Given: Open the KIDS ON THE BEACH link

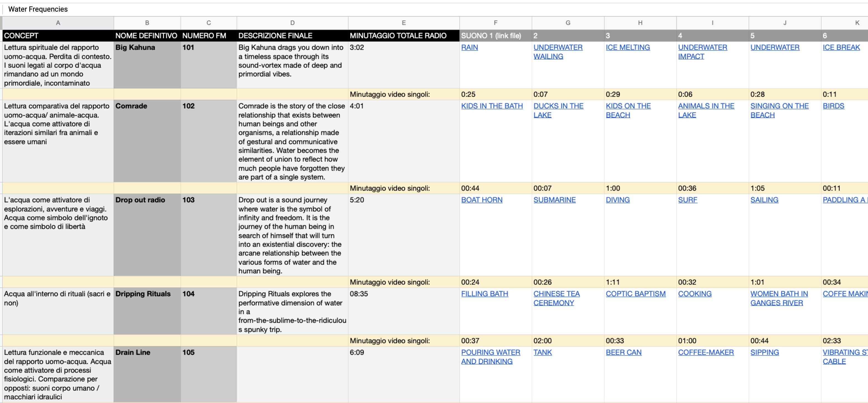Looking at the screenshot, I should coord(628,110).
